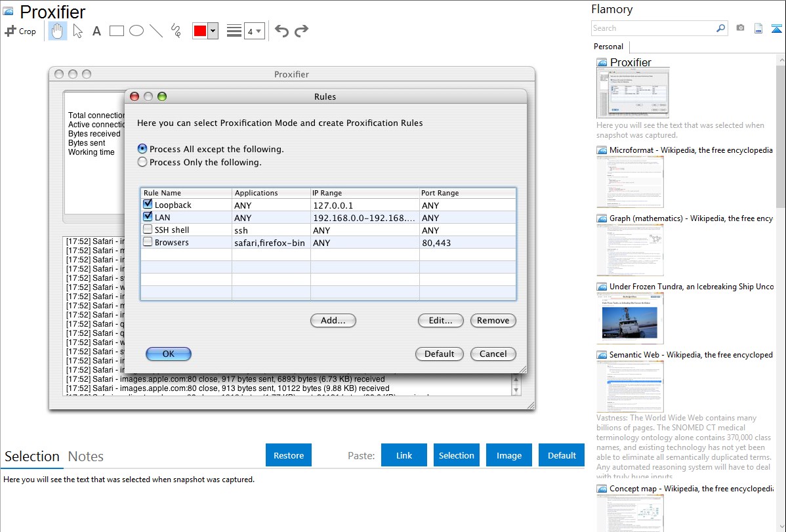
Task: Click the ssh applications cell
Action: click(x=271, y=230)
